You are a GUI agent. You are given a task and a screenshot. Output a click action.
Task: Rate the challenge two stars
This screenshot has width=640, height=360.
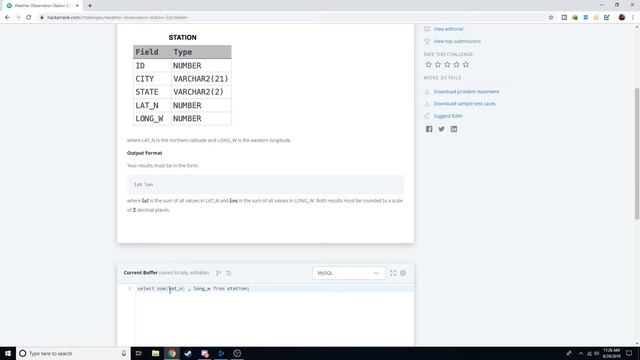(x=438, y=64)
